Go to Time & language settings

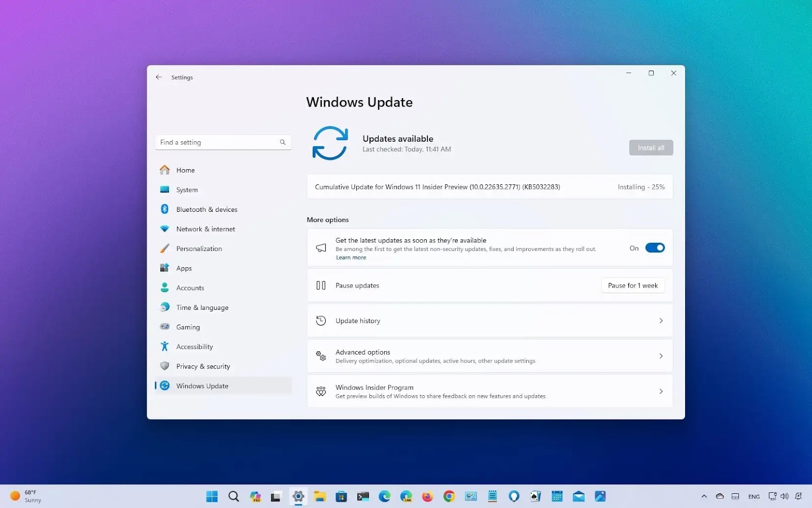223,307
